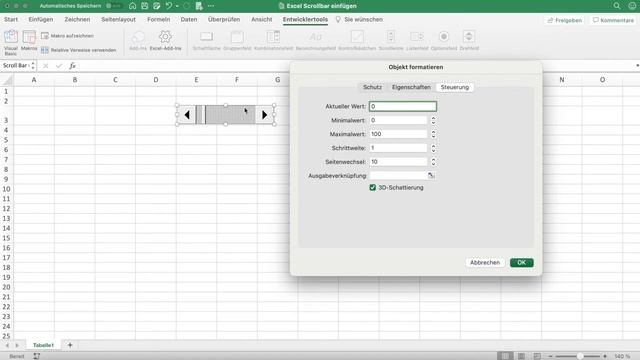Click the search magnifier in title bar
This screenshot has height=360, width=640.
[x=617, y=6]
